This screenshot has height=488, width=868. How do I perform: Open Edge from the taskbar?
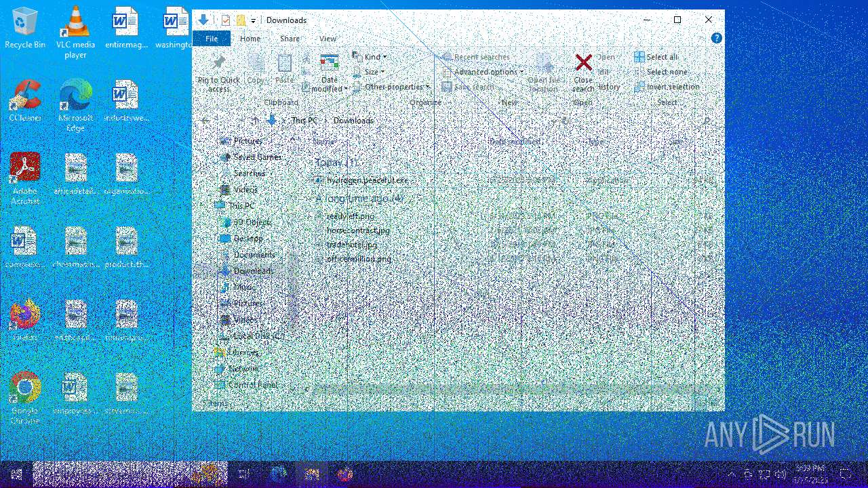tap(279, 474)
